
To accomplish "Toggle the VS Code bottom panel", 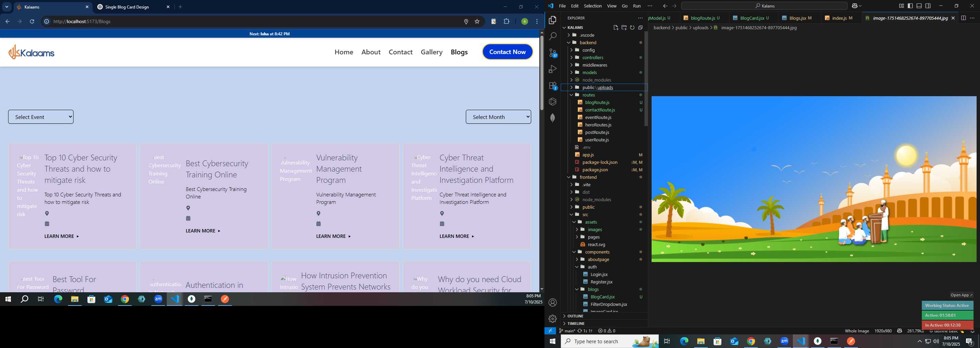I will click(x=919, y=6).
